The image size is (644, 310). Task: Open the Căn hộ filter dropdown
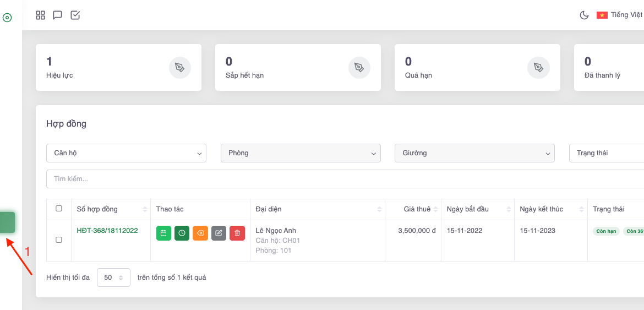(x=126, y=153)
